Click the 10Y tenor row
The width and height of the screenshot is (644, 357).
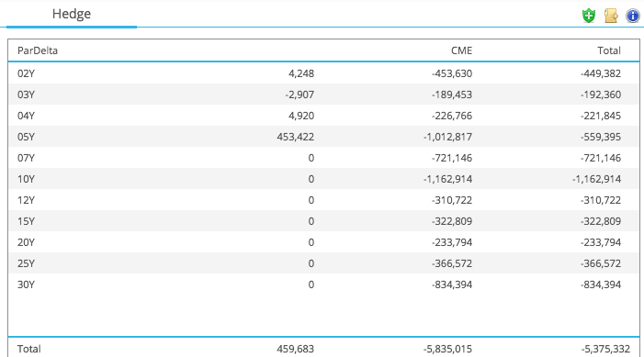(x=323, y=179)
